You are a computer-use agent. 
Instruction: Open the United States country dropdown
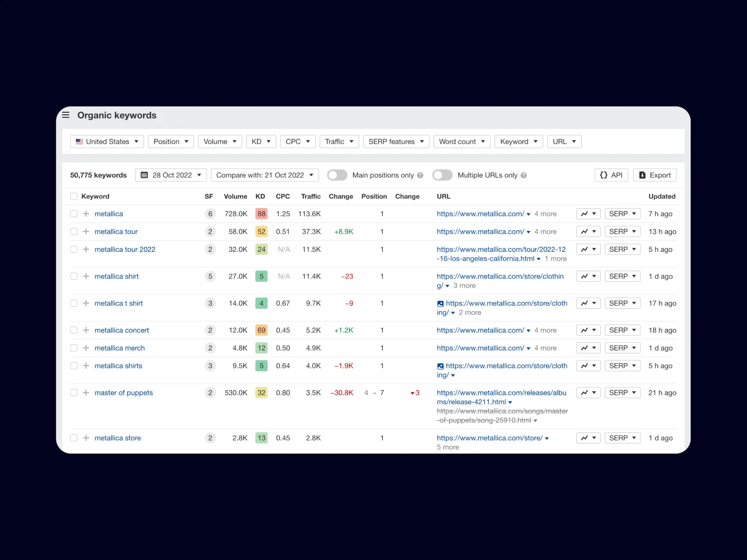click(107, 141)
